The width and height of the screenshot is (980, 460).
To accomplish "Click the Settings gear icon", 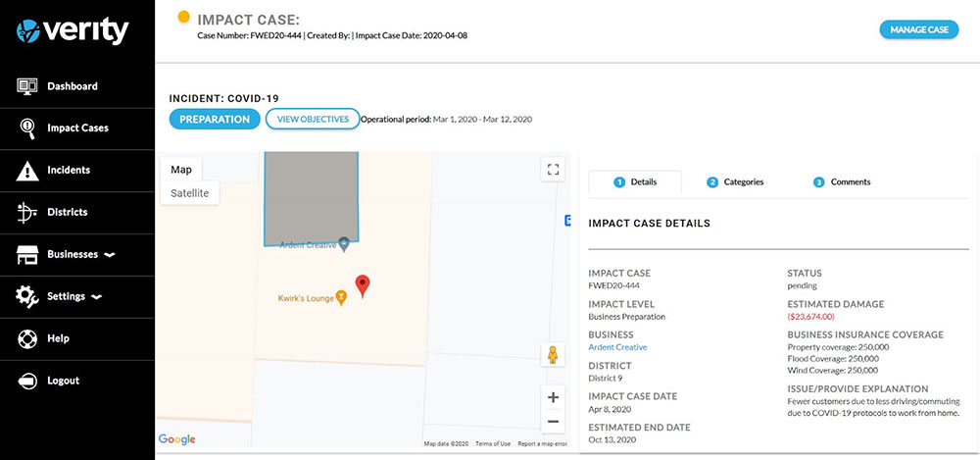I will click(27, 296).
